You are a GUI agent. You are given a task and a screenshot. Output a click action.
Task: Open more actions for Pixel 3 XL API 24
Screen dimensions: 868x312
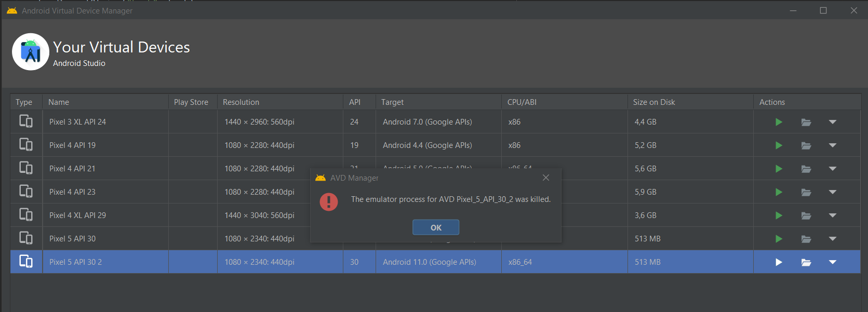833,122
